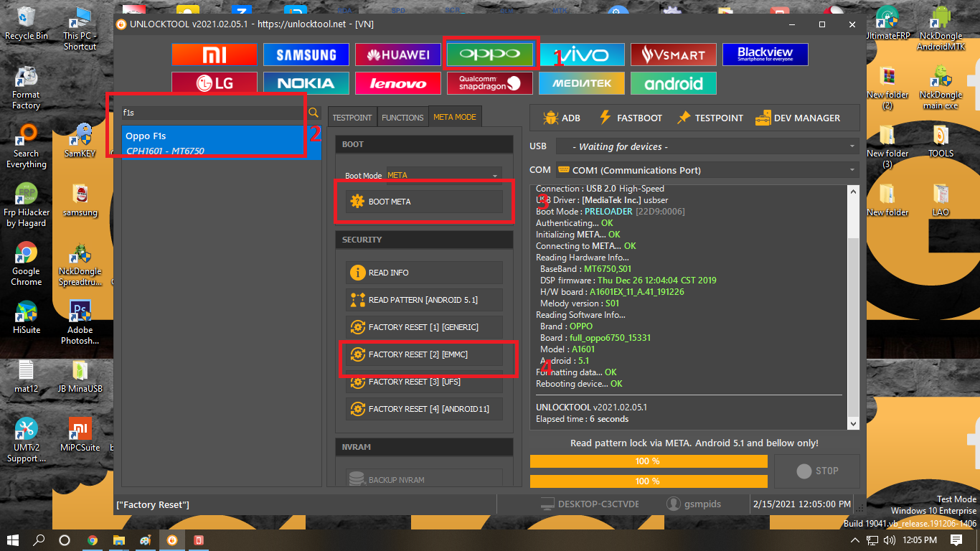Open the MediaTek brand section
This screenshot has height=551, width=980.
click(x=582, y=83)
